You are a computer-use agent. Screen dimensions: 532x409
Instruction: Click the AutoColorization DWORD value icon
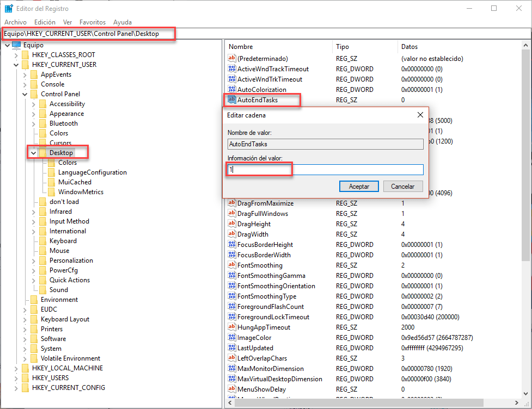coord(231,90)
